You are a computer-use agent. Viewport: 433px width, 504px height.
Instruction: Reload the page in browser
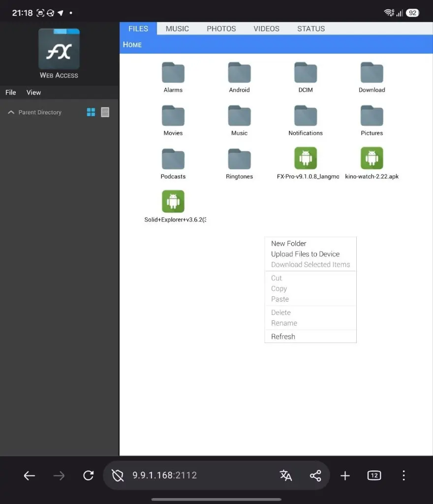click(89, 475)
